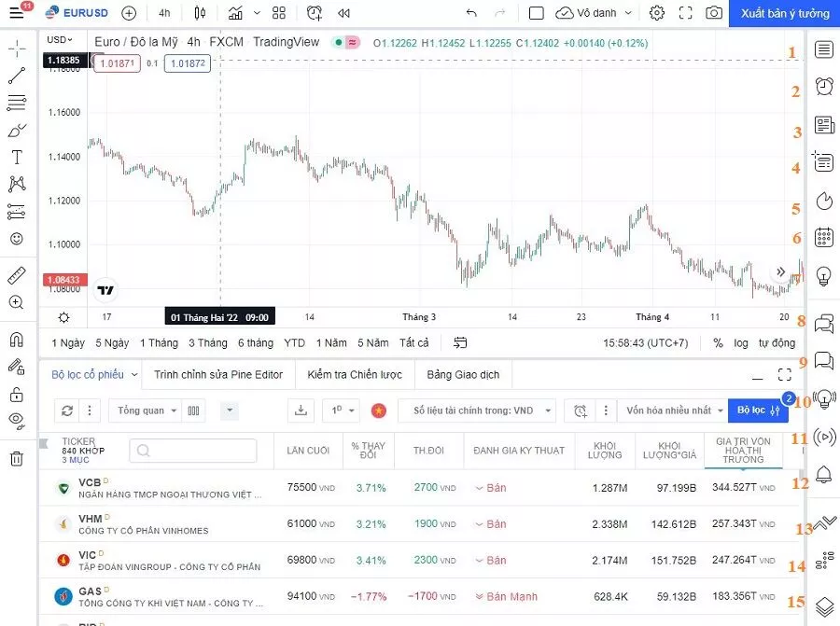Open the main hamburger menu

[17, 13]
